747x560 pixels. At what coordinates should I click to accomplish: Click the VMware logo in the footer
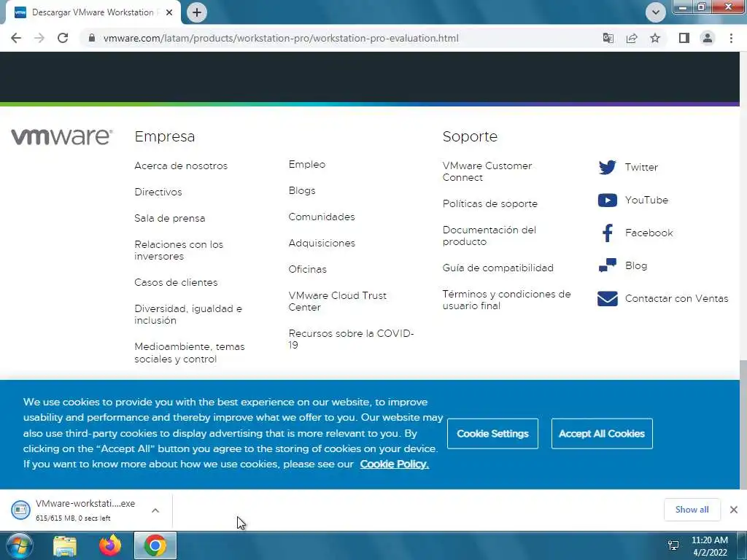[62, 136]
